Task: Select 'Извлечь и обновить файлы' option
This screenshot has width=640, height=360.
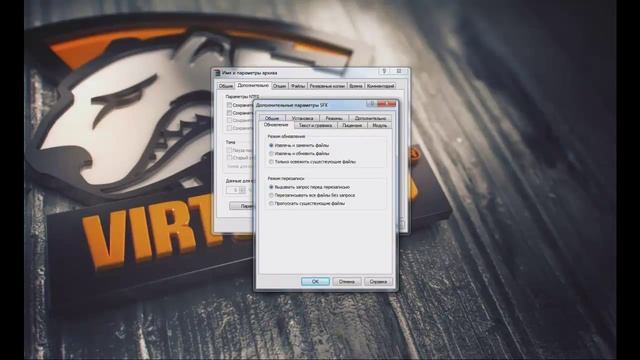Action: [271, 153]
